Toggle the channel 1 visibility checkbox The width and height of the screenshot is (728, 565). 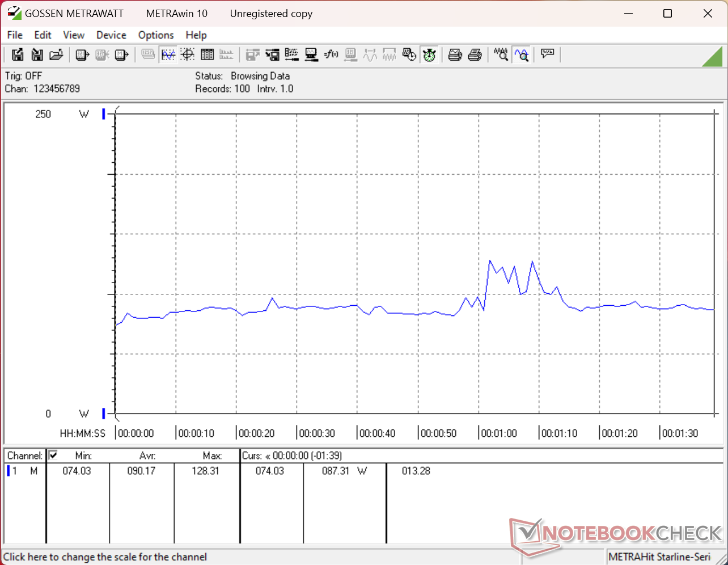53,455
